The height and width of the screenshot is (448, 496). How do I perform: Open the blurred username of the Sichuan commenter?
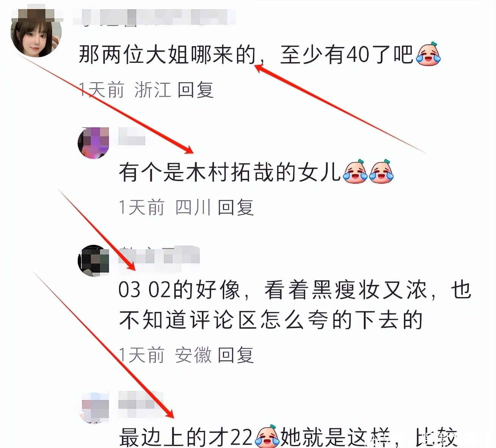pos(132,136)
